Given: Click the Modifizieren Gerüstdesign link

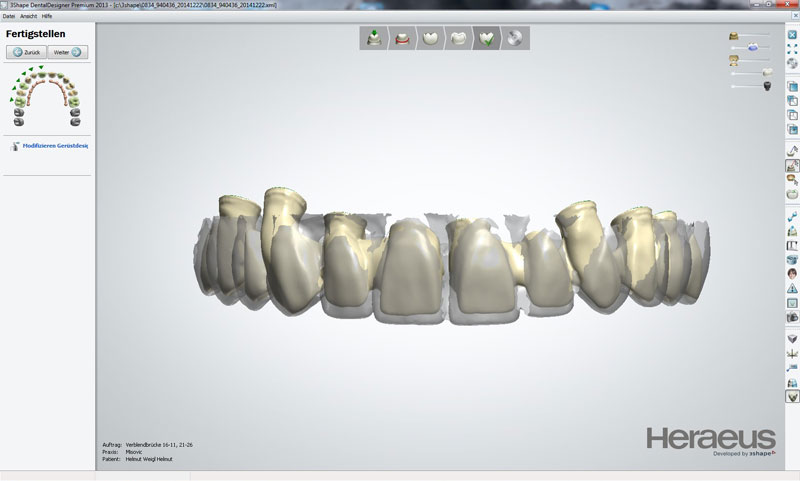Looking at the screenshot, I should point(55,146).
